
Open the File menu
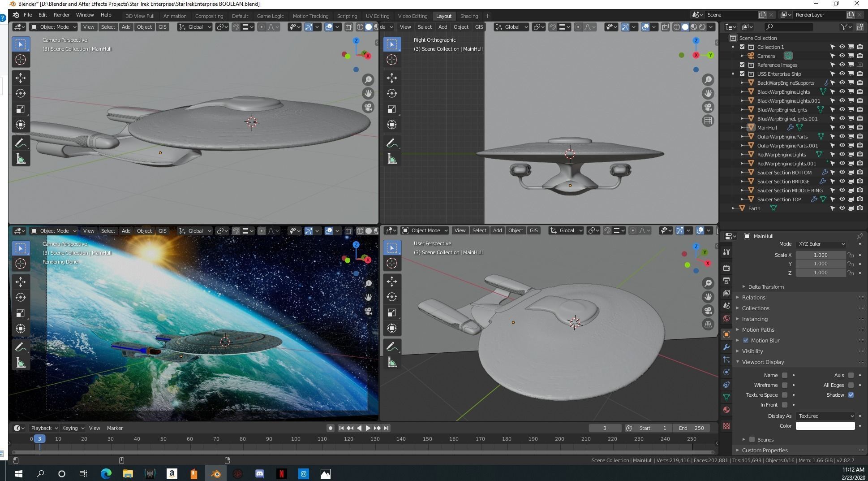27,15
